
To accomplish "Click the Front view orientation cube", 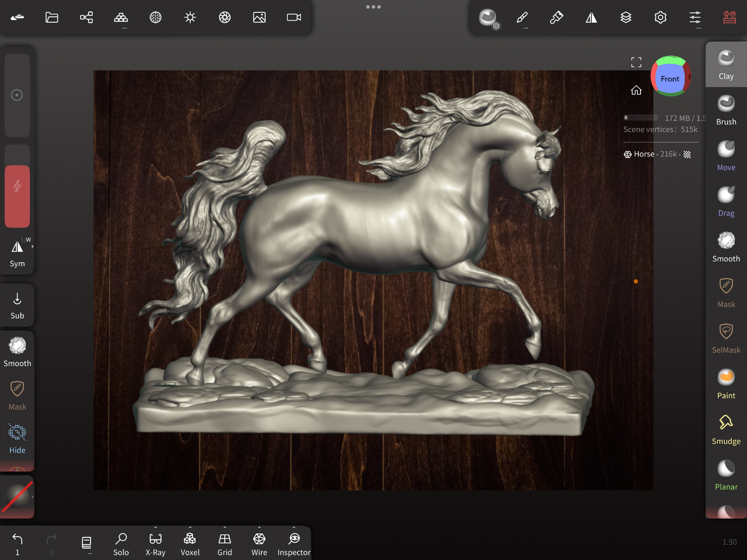I will pyautogui.click(x=670, y=79).
